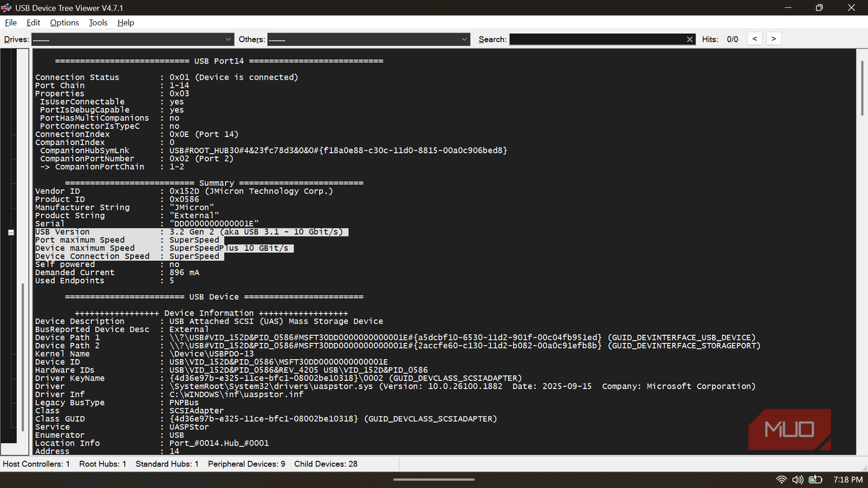This screenshot has height=488, width=868.
Task: Click Peripheral Devices: 9 in status bar
Action: coord(247,464)
